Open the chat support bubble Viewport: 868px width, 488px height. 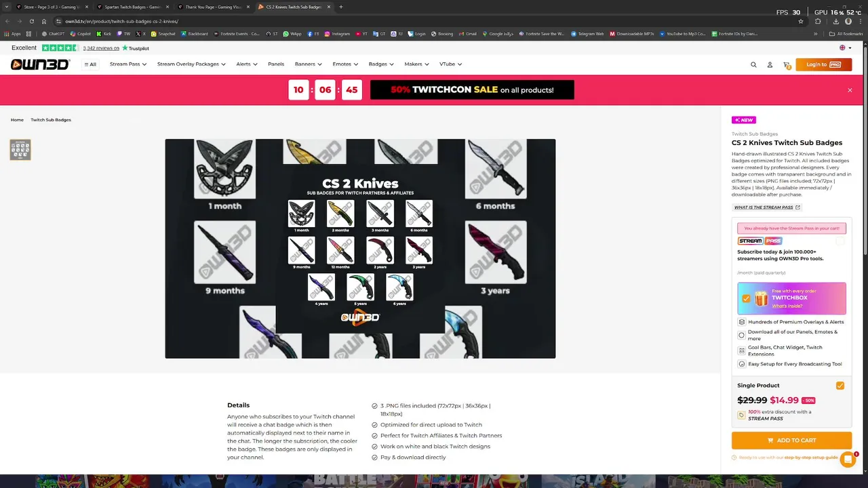[x=848, y=460]
